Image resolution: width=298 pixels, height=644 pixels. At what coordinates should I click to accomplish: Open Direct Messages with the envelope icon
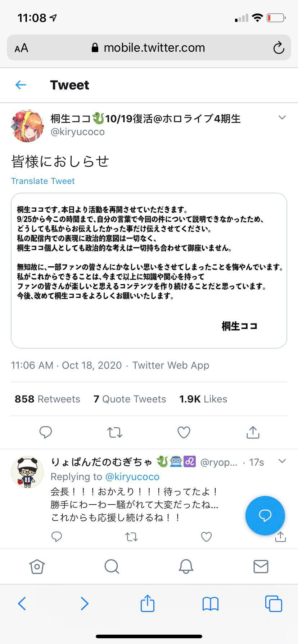[261, 566]
